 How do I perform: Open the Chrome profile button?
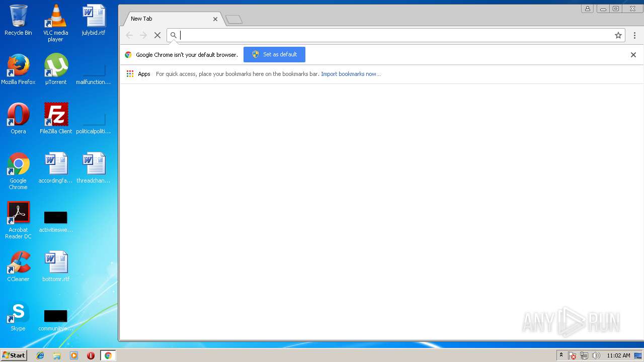point(587,9)
